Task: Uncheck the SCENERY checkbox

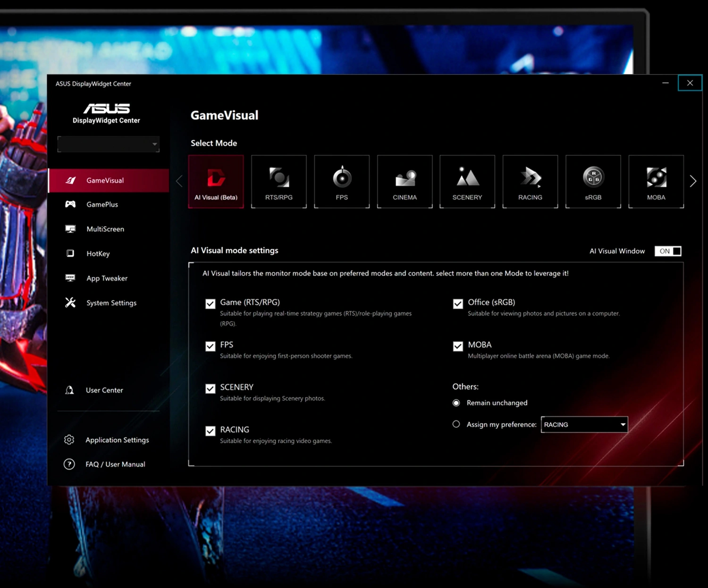Action: (x=211, y=389)
